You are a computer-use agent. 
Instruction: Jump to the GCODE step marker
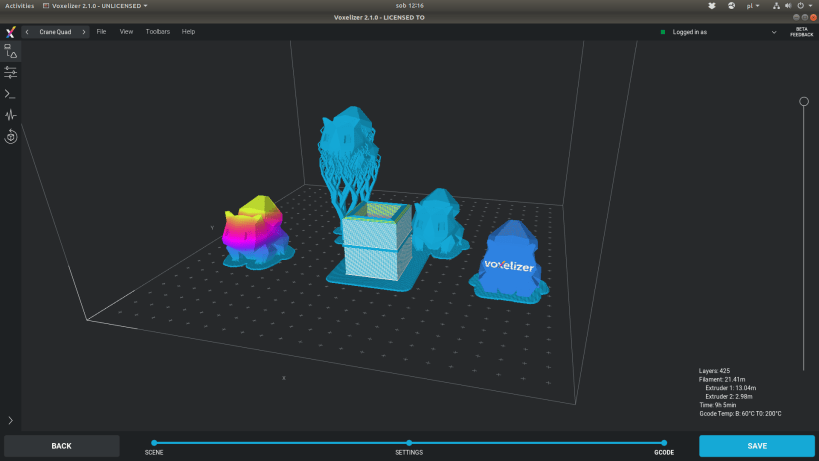[x=664, y=443]
